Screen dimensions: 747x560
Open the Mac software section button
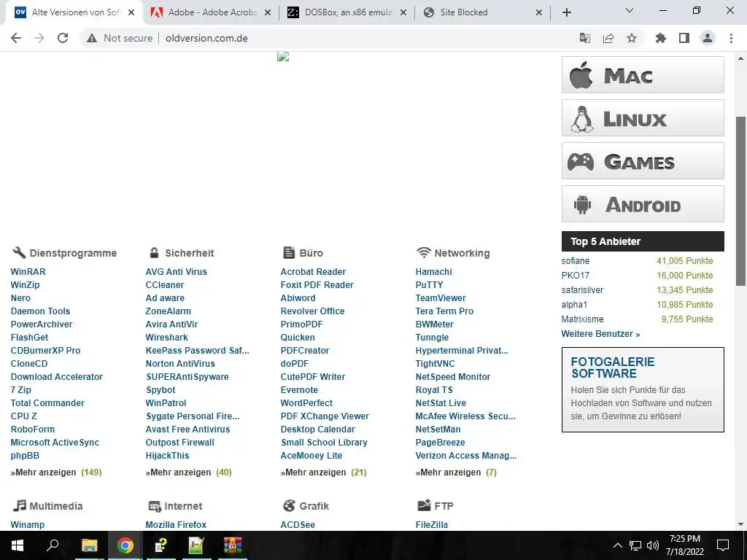tap(643, 75)
